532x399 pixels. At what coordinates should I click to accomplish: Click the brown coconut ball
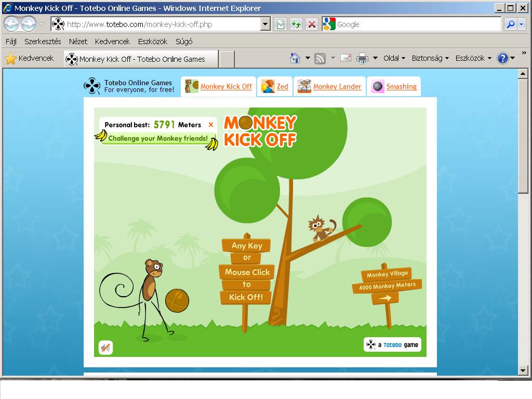177,301
